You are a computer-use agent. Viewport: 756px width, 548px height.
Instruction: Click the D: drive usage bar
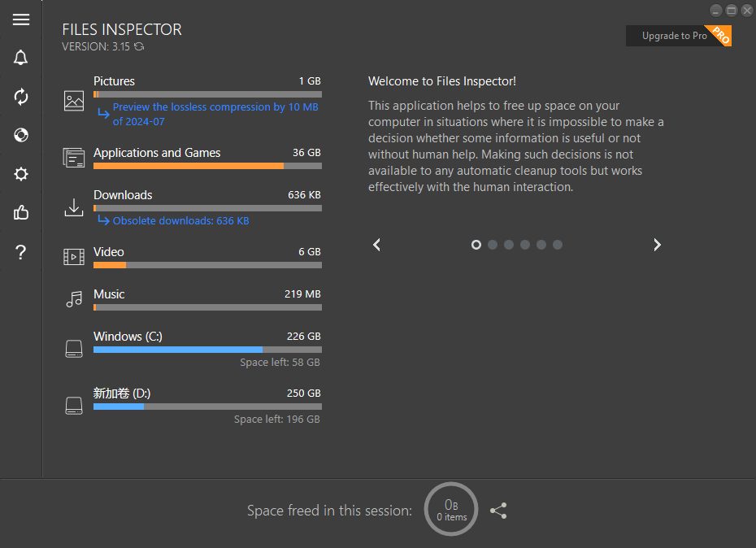coord(207,407)
